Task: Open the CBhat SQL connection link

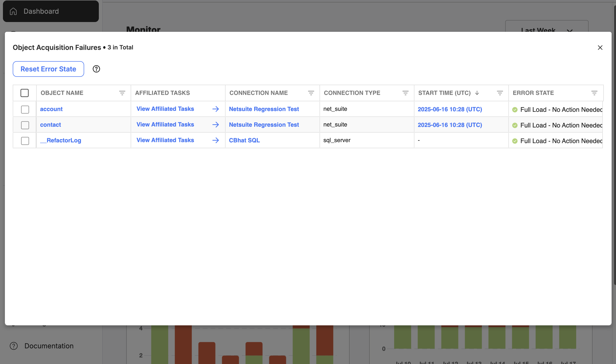Action: [244, 140]
